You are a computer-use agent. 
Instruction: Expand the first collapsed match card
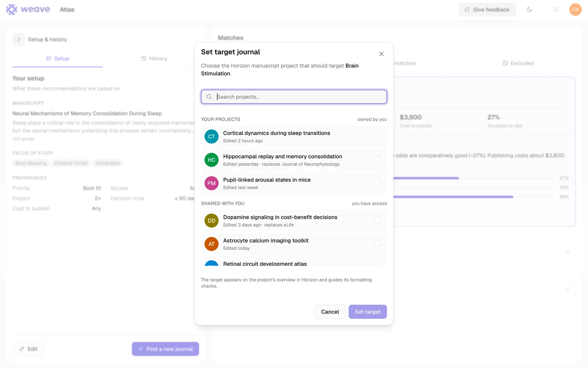[x=567, y=252]
